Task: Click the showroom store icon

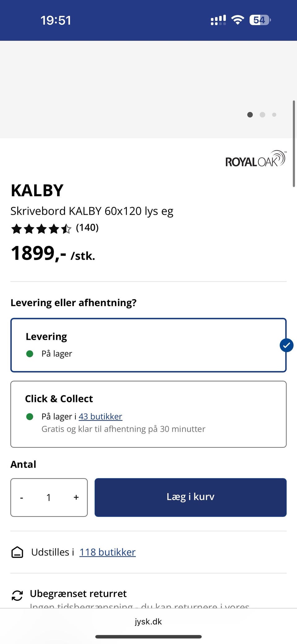Action: click(x=17, y=552)
